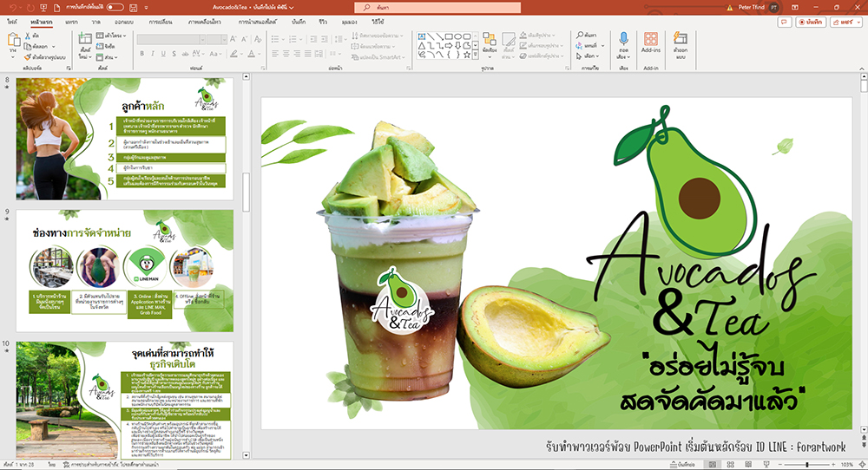Image resolution: width=868 pixels, height=470 pixels.
Task: Click Notes button in status bar
Action: pyautogui.click(x=682, y=465)
